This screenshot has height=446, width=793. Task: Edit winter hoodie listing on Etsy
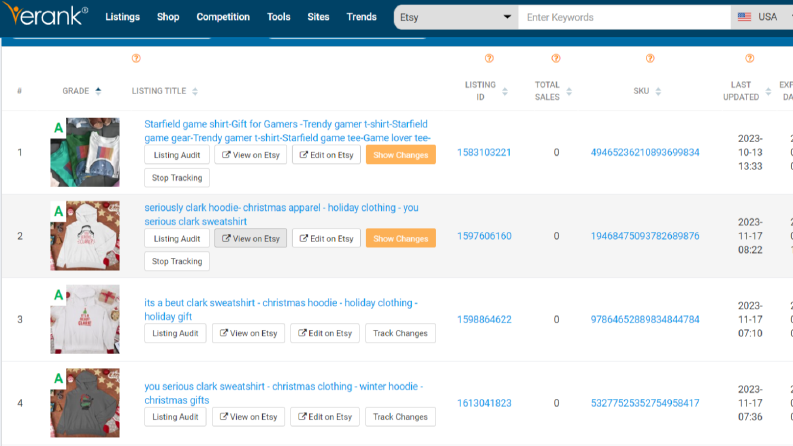pos(325,417)
